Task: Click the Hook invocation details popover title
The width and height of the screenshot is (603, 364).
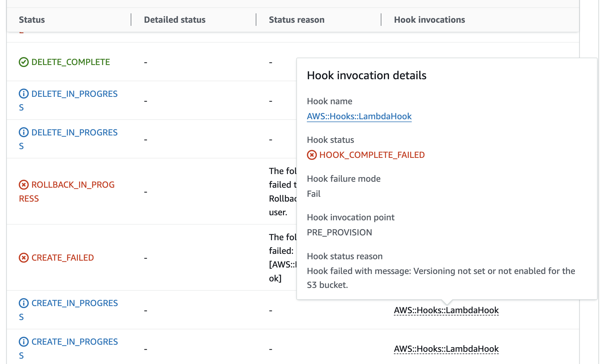Action: [x=367, y=75]
